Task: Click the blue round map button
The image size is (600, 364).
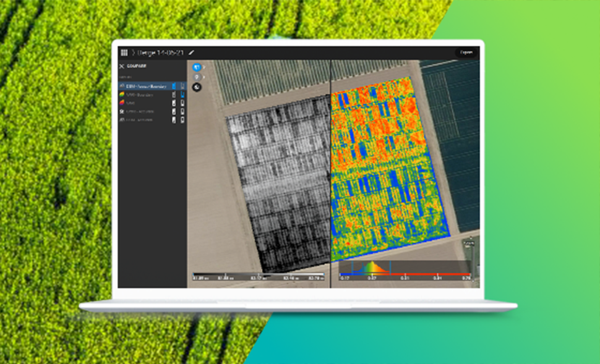Action: point(197,67)
